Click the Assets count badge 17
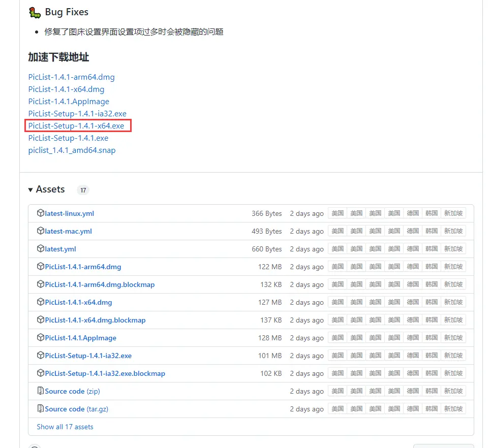The width and height of the screenshot is (491, 448). pyautogui.click(x=83, y=190)
